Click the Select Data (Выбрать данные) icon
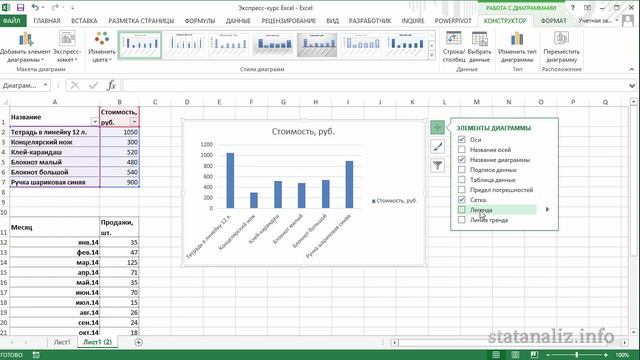640x360 pixels. tap(479, 39)
